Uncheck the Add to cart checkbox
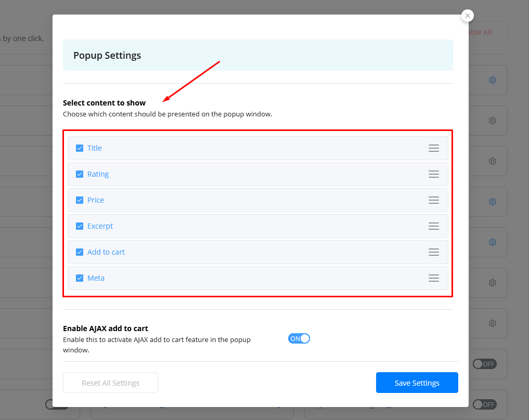529x420 pixels. (x=80, y=252)
